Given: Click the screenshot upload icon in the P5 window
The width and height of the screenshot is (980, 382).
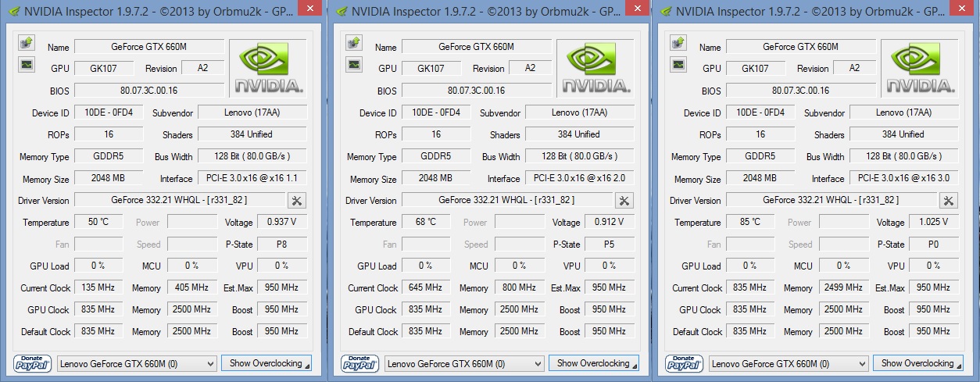Looking at the screenshot, I should (353, 43).
